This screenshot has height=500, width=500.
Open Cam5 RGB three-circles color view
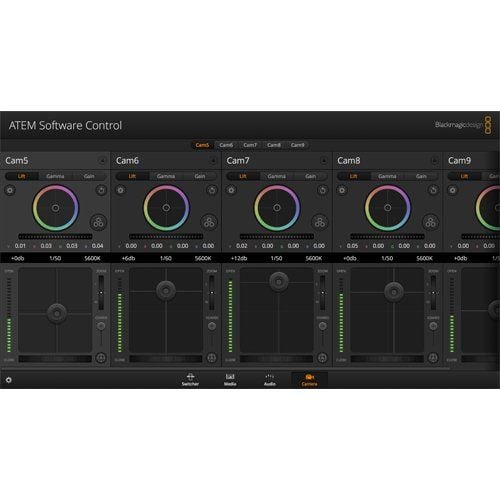click(98, 222)
